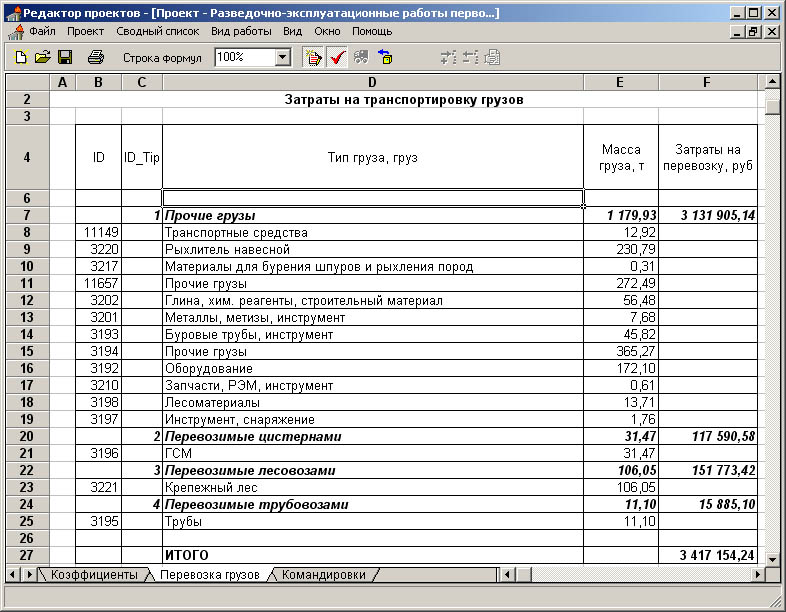Open the Вид работы menu

[x=241, y=32]
